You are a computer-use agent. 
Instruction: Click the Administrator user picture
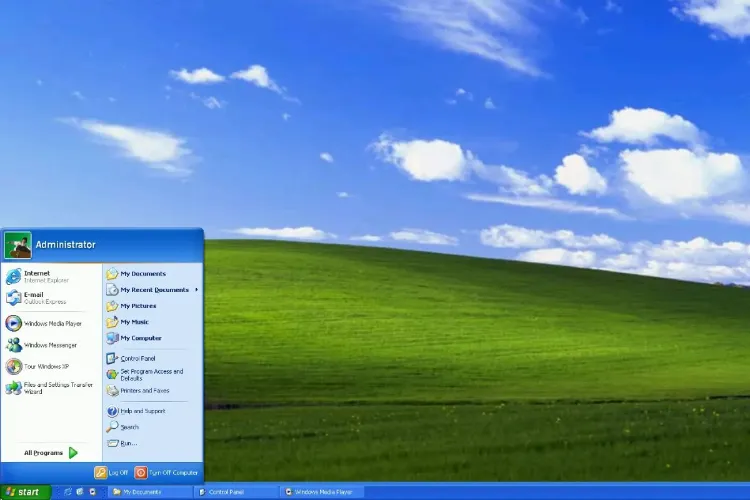click(18, 245)
